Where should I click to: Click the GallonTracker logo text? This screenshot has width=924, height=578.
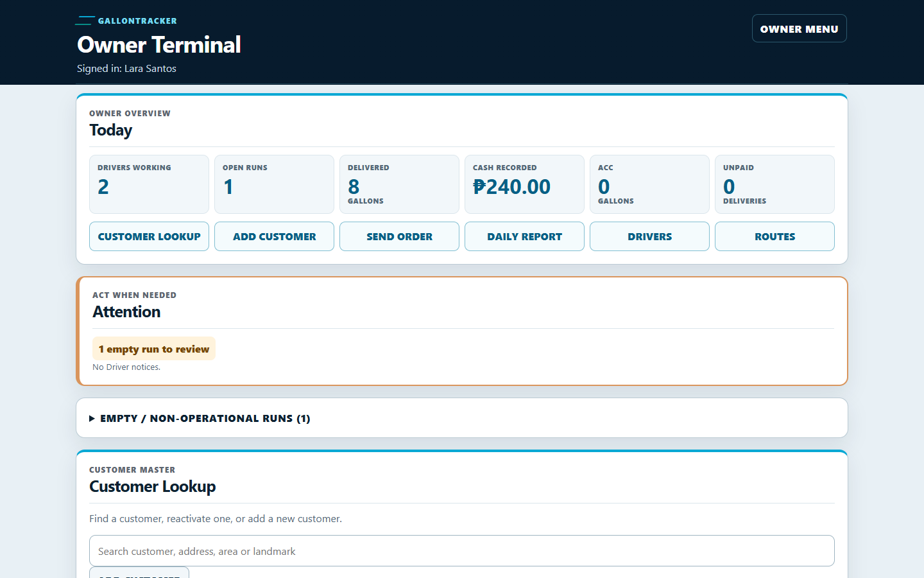point(137,21)
